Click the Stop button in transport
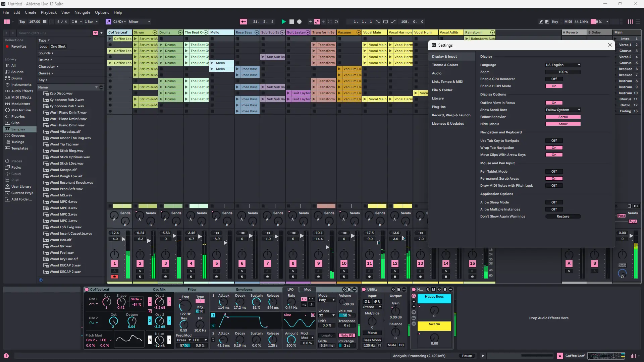Viewport: 644px width, 362px height. pyautogui.click(x=291, y=21)
